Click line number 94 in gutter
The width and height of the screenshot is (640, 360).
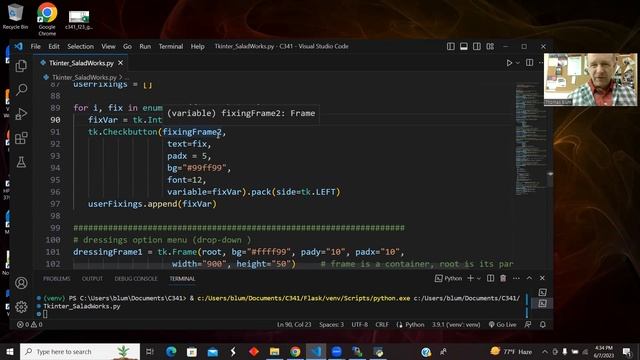tap(55, 168)
